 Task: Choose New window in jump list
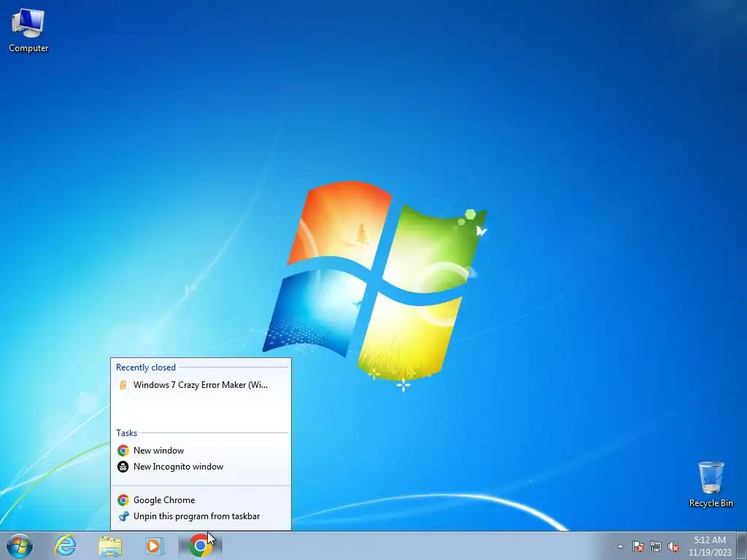[x=201, y=451]
